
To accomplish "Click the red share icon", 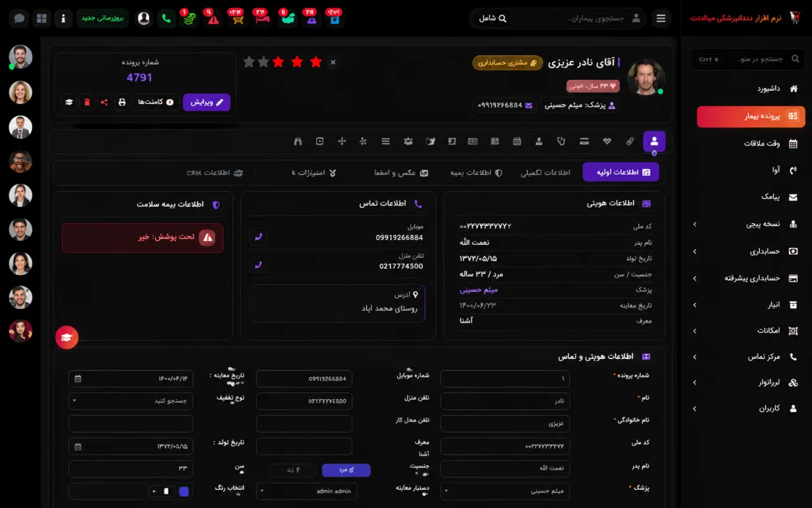I will (x=104, y=102).
